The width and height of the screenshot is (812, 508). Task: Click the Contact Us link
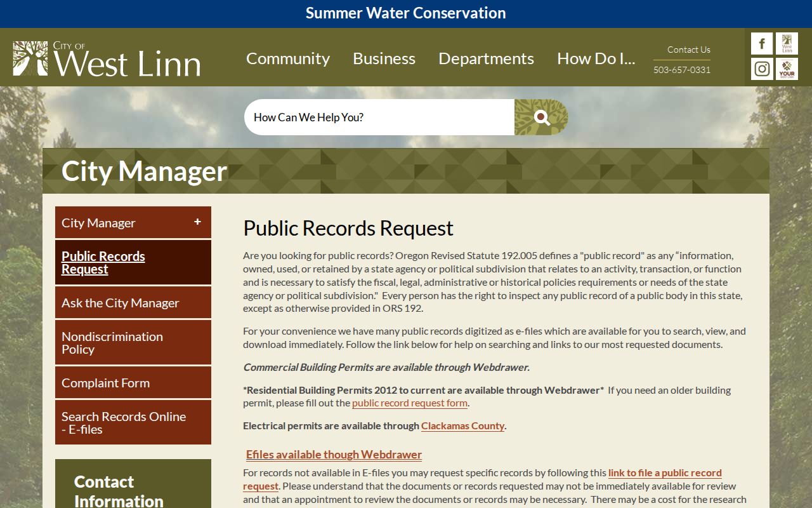(688, 50)
